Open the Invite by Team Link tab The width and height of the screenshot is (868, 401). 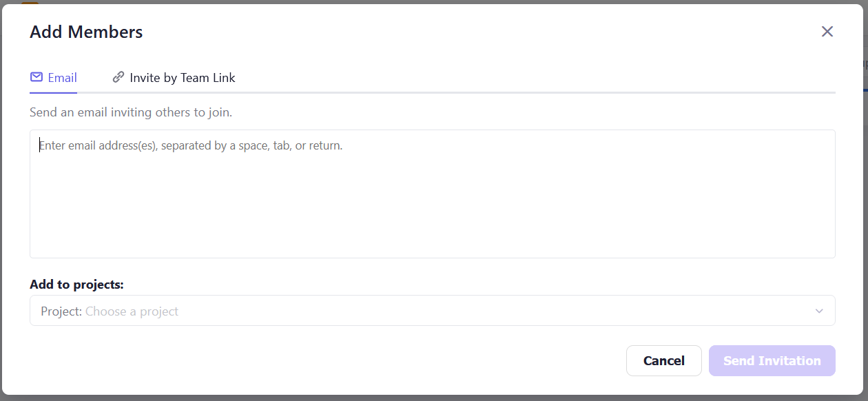coord(174,78)
